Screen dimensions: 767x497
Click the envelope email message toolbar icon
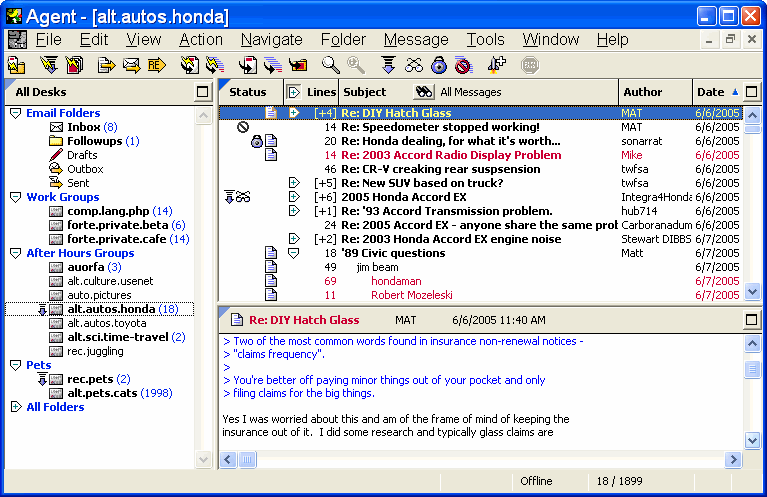(131, 66)
